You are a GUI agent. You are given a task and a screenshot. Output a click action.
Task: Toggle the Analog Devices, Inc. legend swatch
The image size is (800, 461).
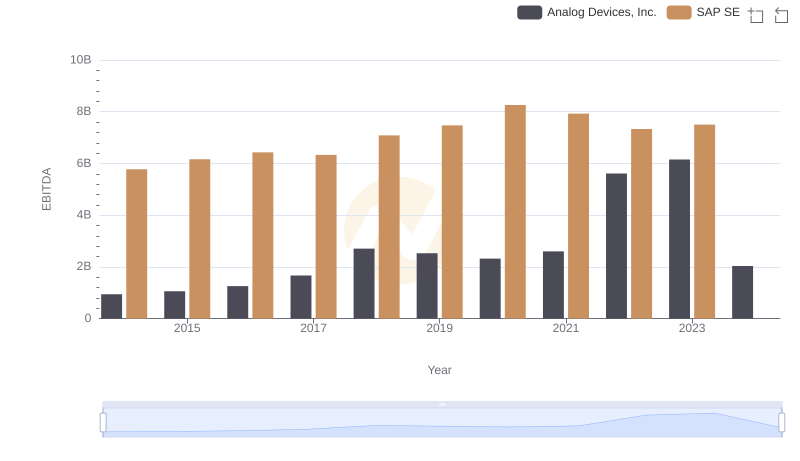tap(529, 12)
